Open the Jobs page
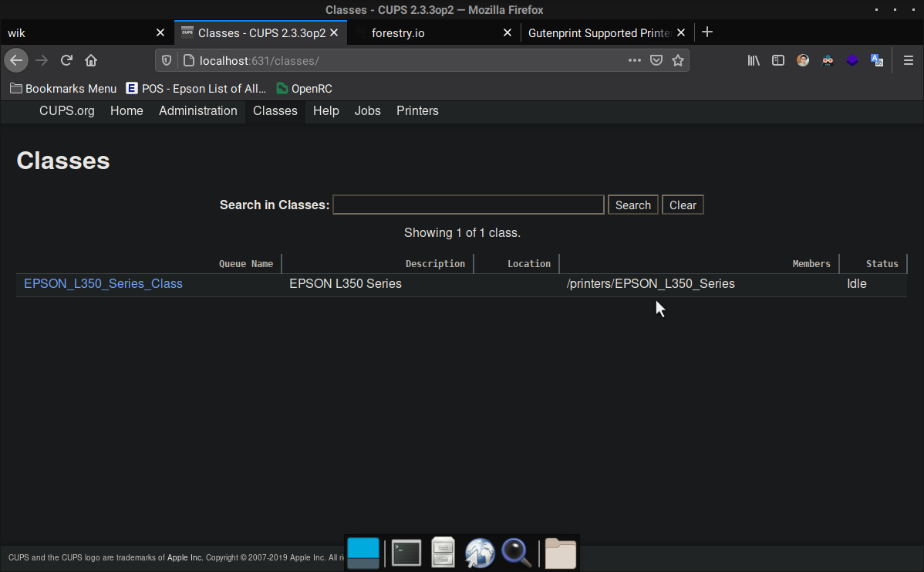This screenshot has height=572, width=924. [368, 111]
